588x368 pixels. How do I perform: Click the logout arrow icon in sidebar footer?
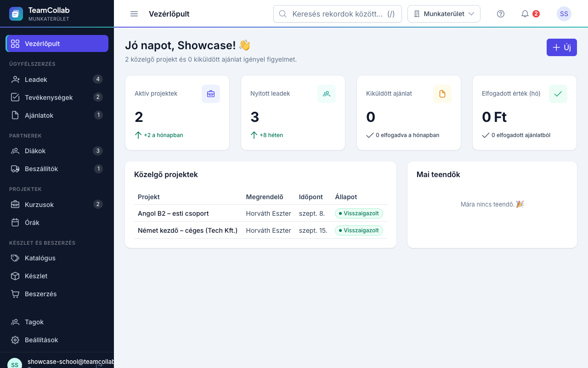(x=99, y=365)
